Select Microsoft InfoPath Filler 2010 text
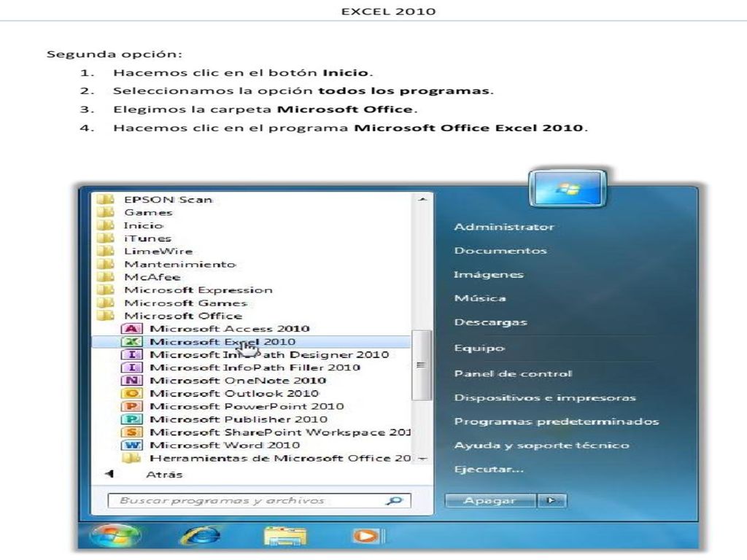Screen dimensions: 747x560 255,367
